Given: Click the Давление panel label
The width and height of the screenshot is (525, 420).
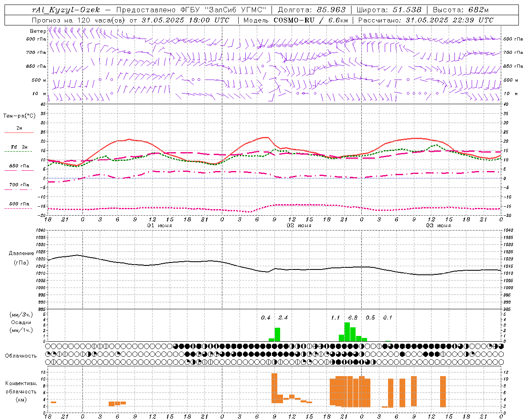Looking at the screenshot, I should click(x=21, y=253).
